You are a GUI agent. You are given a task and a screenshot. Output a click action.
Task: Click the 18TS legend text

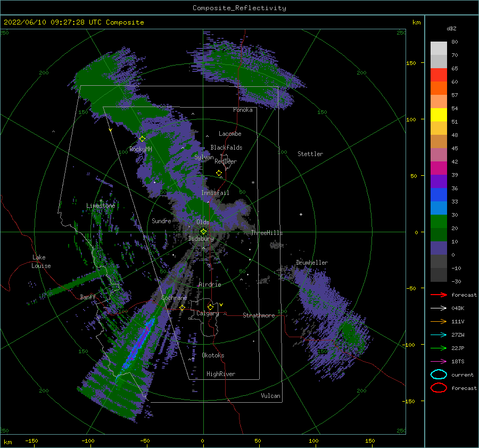coord(458,362)
